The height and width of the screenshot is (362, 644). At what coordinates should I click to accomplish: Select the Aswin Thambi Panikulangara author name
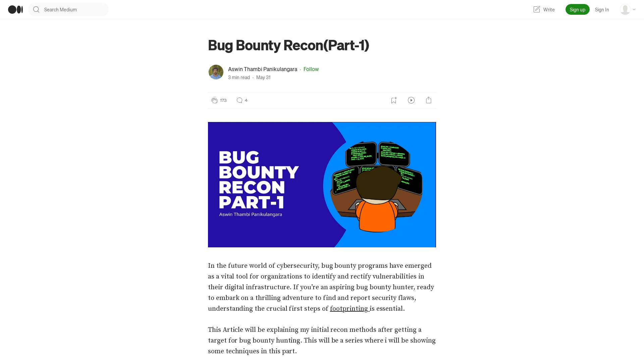(263, 69)
